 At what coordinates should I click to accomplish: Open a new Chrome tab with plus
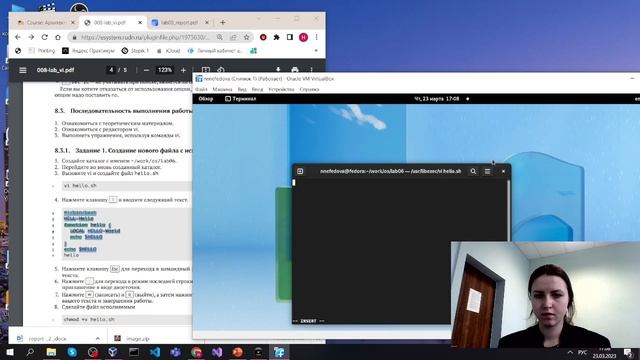222,22
